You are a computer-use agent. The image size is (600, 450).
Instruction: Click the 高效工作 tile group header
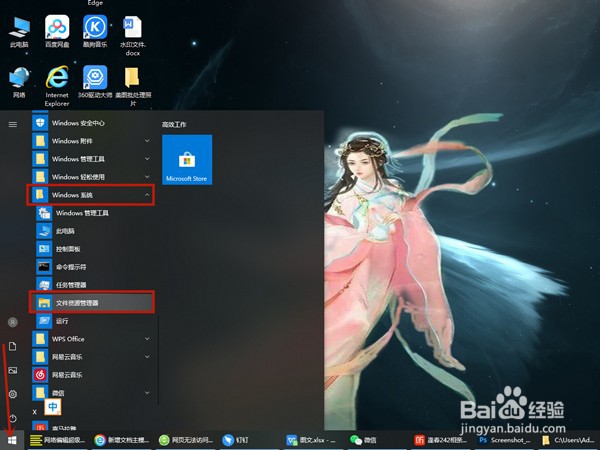tap(174, 125)
